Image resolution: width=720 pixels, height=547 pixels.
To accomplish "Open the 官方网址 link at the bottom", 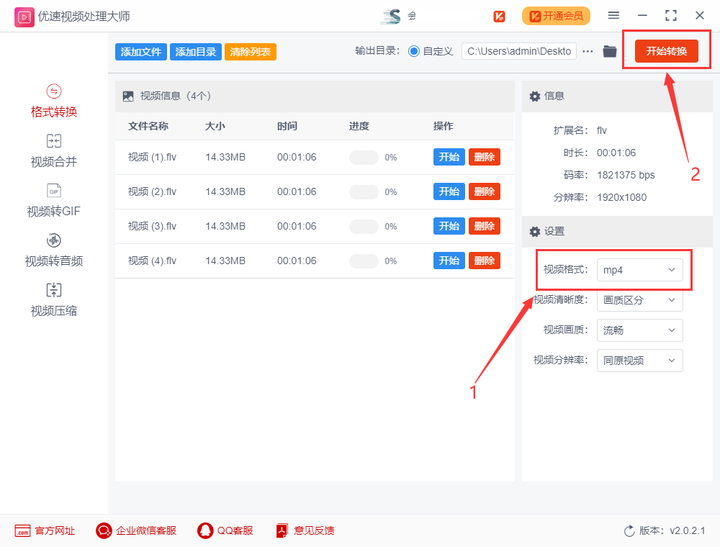I will (45, 530).
